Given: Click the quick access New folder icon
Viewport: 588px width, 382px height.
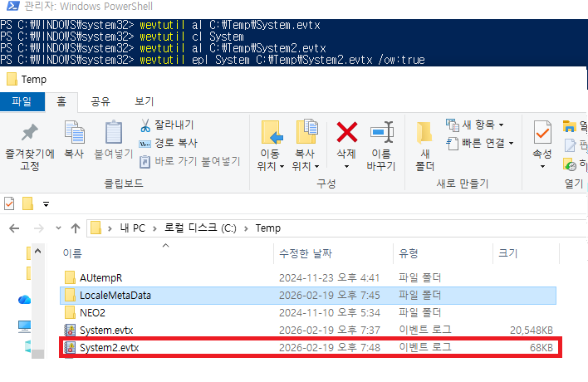Looking at the screenshot, I should [x=27, y=203].
